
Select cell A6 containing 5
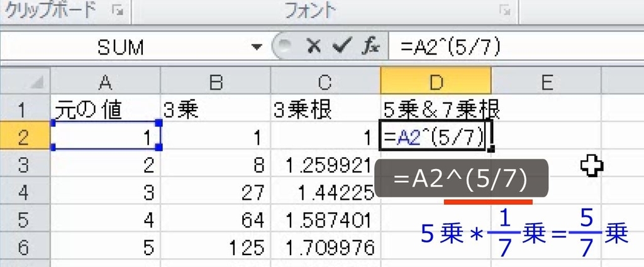click(x=105, y=247)
